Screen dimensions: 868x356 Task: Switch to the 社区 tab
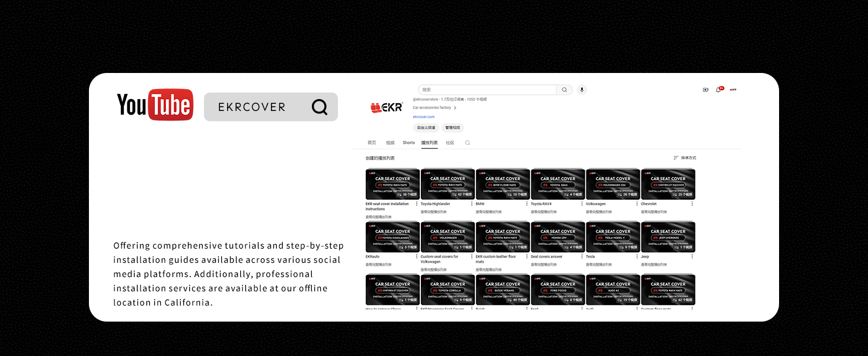(x=450, y=143)
